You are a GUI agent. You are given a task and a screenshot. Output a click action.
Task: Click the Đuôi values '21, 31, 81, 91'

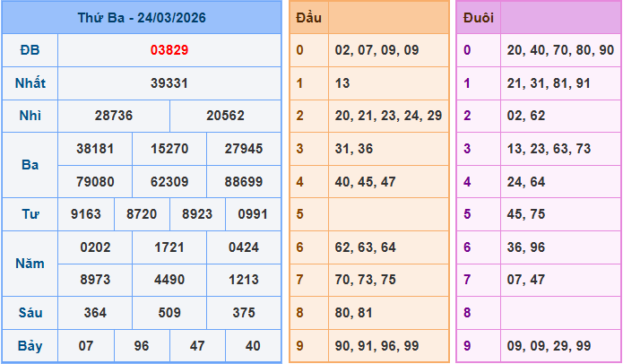[549, 83]
